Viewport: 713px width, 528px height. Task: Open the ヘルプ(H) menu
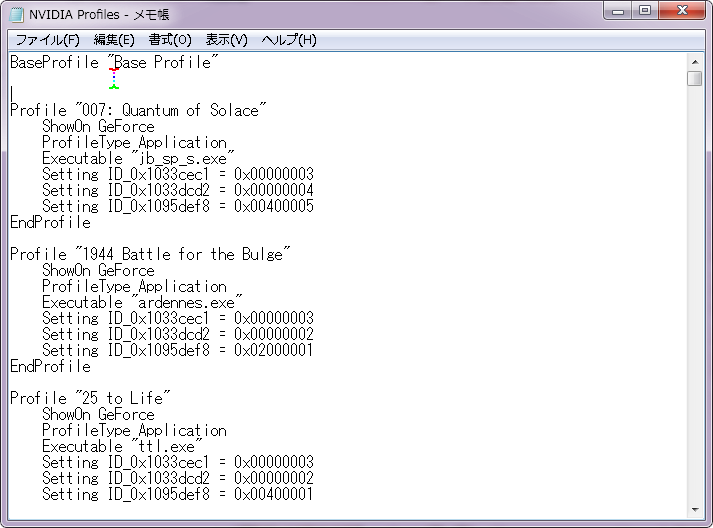tap(289, 40)
